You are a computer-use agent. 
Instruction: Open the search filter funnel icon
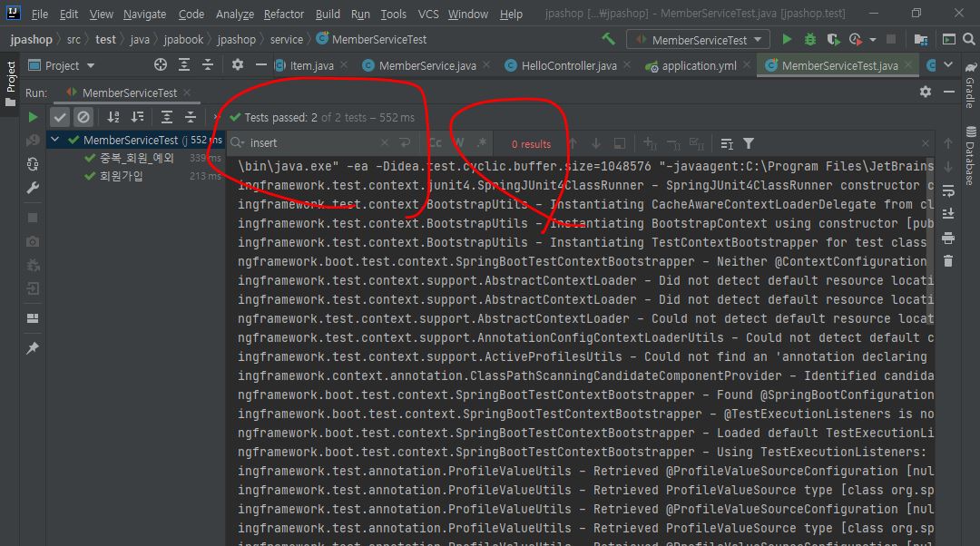click(749, 143)
